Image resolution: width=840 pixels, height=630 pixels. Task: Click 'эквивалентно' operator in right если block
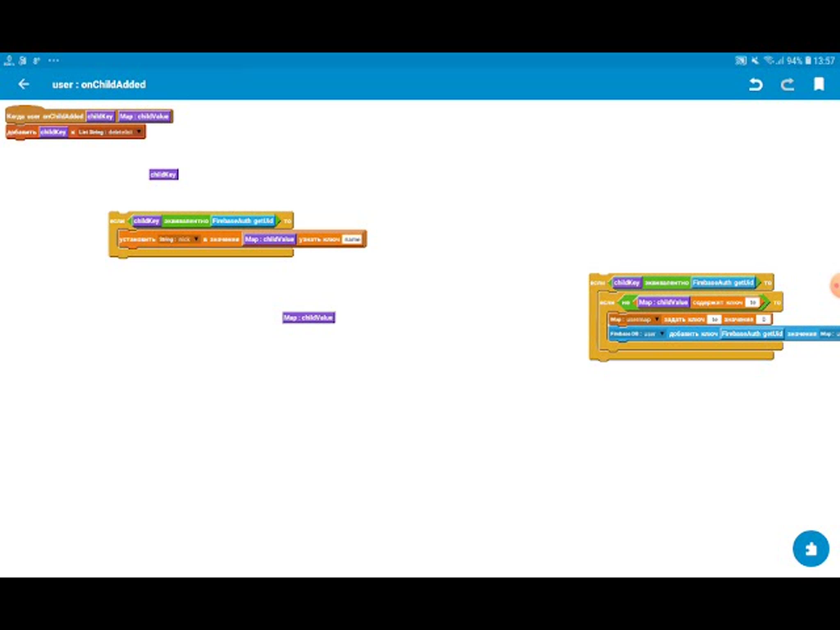pos(667,283)
